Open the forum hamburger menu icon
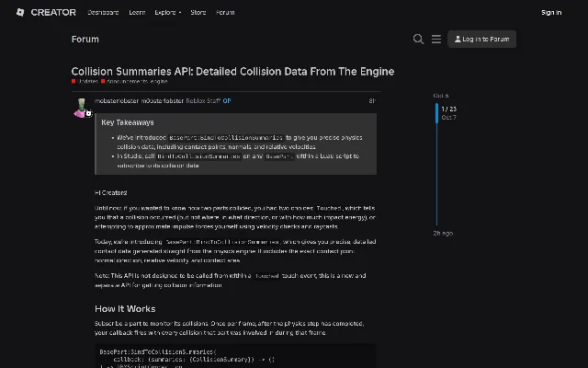 436,39
